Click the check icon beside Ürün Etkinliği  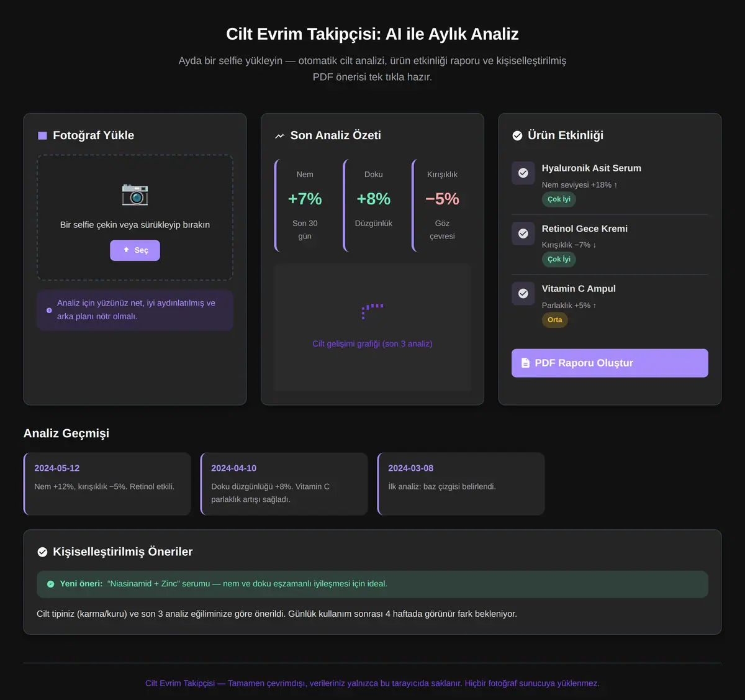[x=517, y=135]
